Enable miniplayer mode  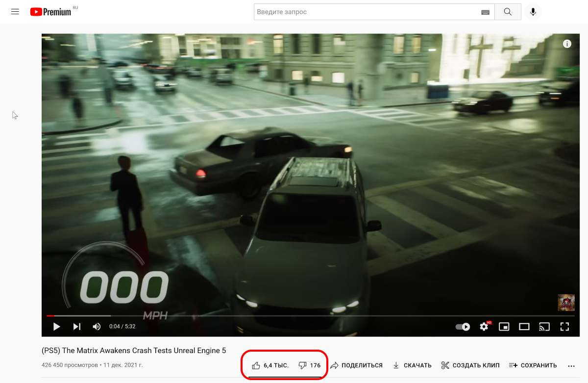(x=504, y=327)
